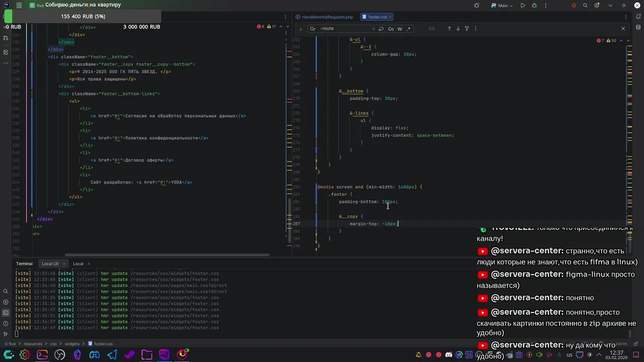This screenshot has height=362, width=644.
Task: Toggle Regex (.*) in find bar
Action: [x=409, y=29]
